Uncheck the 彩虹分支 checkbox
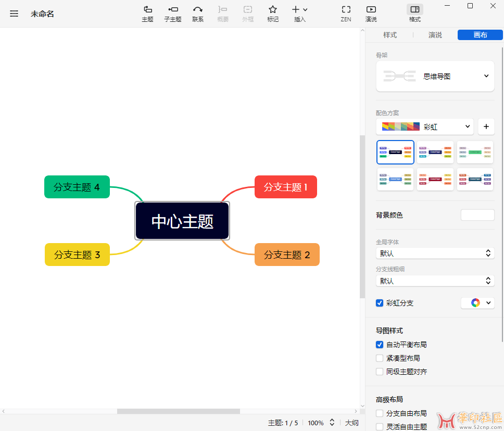The width and height of the screenshot is (504, 431). (379, 303)
